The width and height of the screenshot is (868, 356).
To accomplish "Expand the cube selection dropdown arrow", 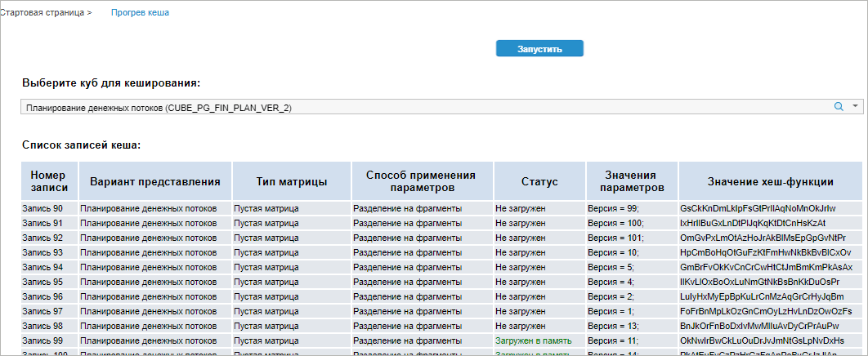I will [855, 106].
